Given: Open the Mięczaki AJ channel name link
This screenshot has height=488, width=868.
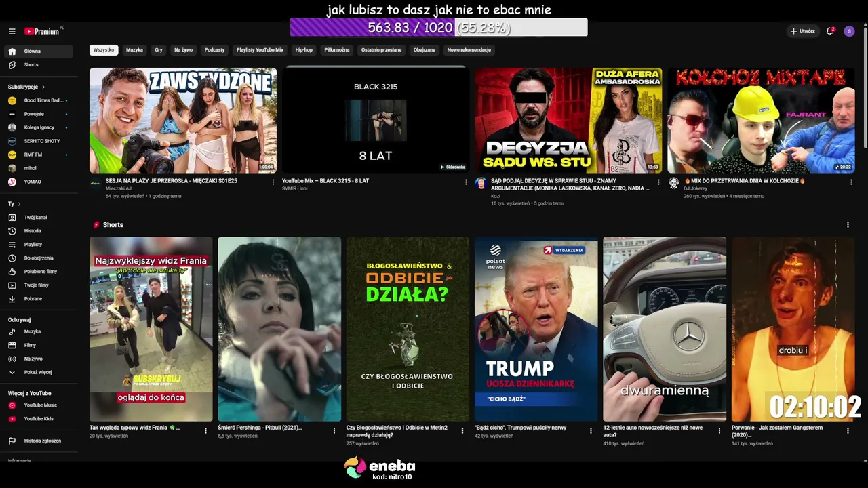Looking at the screenshot, I should coord(119,188).
